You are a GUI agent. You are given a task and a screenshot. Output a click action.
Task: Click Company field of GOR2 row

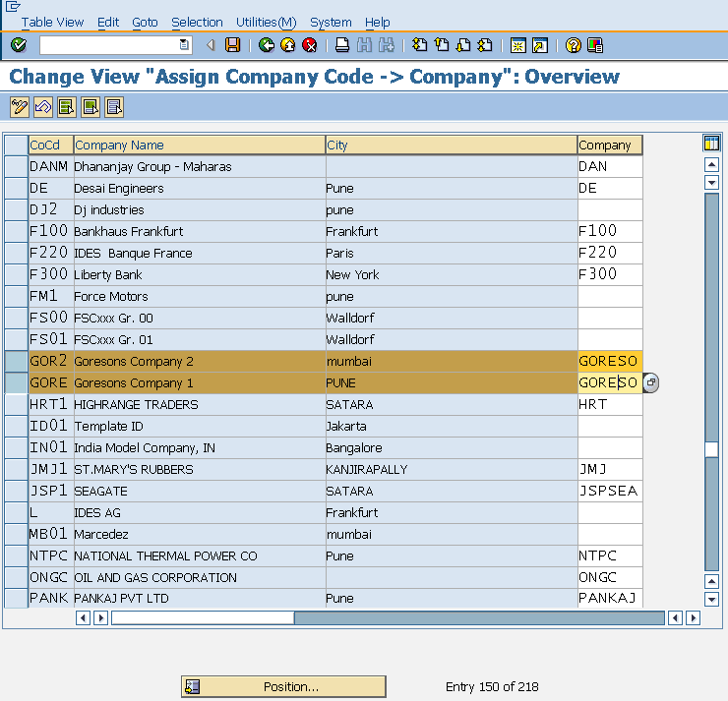click(610, 362)
